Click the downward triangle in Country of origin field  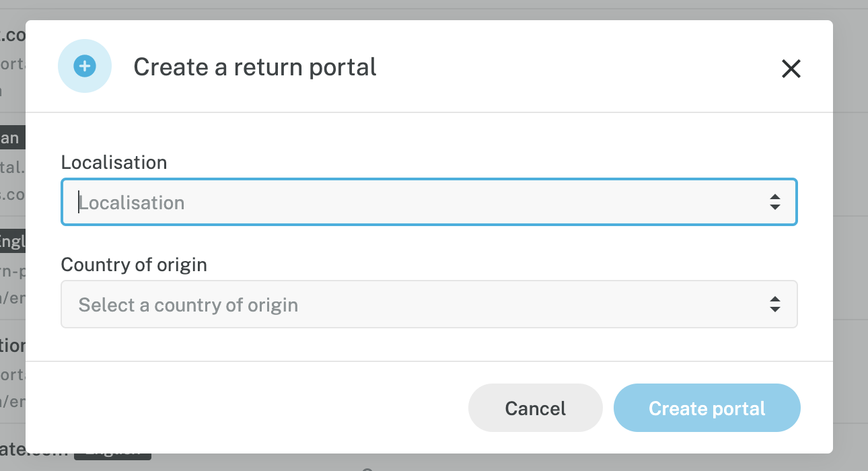coord(775,309)
